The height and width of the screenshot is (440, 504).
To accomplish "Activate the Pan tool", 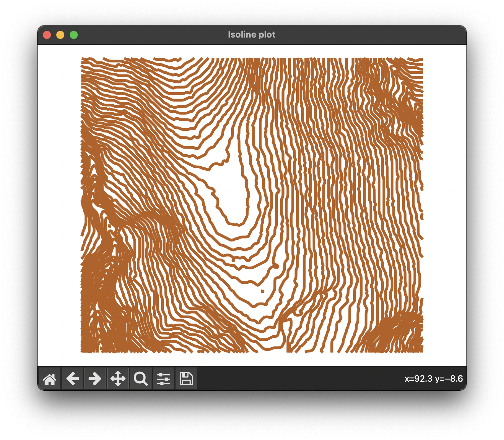I will [118, 379].
